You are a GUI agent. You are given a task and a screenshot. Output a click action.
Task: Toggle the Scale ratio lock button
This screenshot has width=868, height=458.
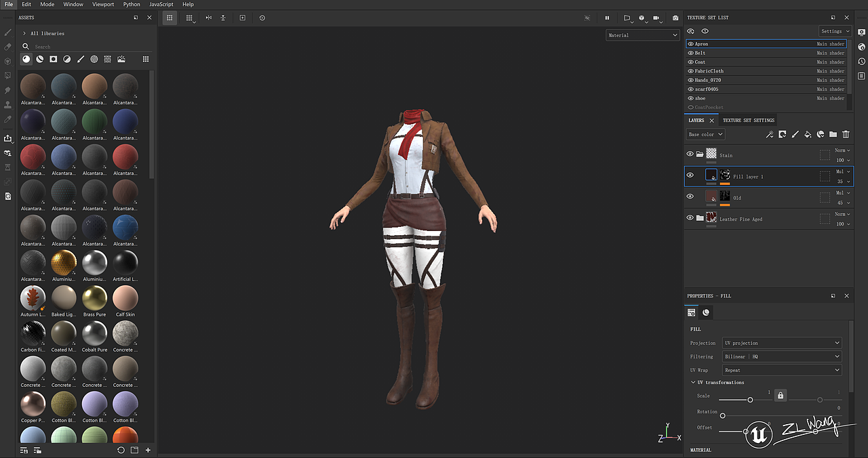coord(781,395)
